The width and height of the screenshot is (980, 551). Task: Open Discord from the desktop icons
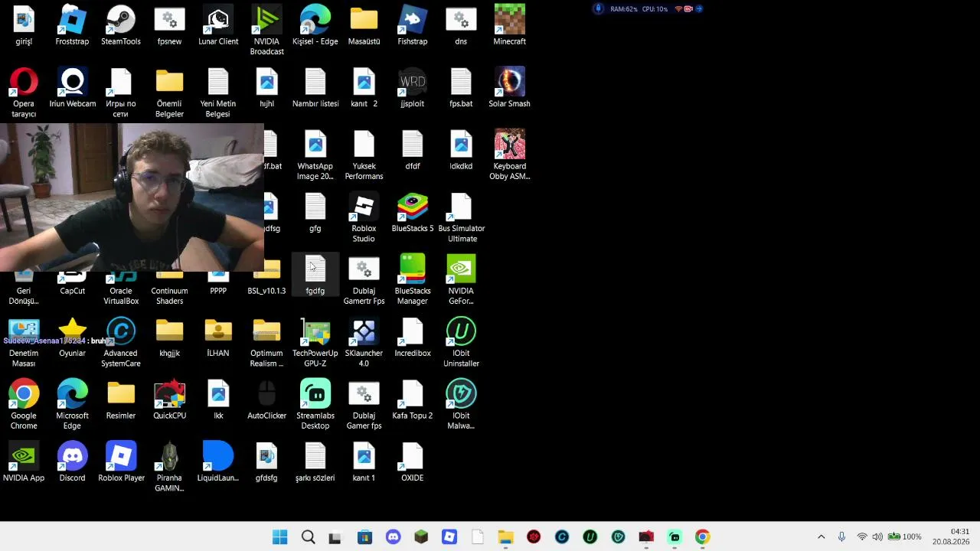[72, 462]
